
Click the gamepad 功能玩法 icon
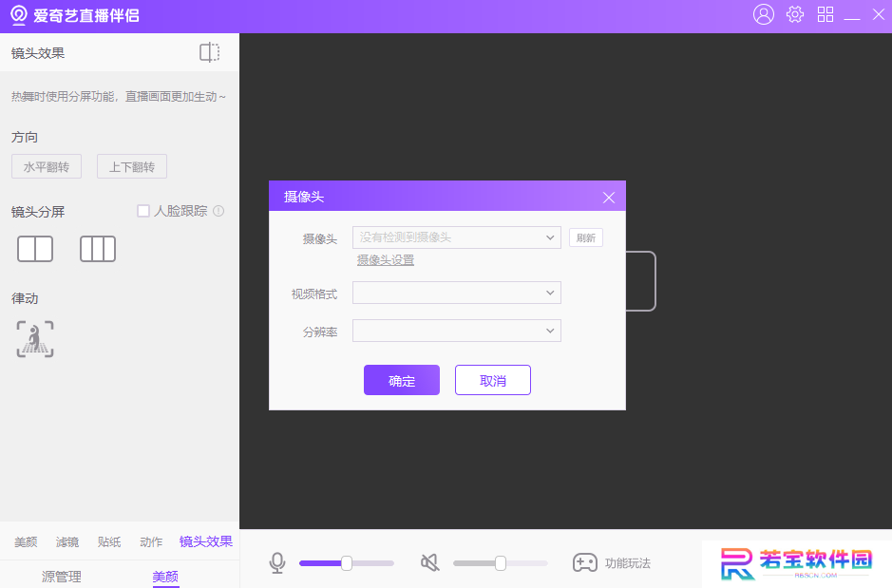(585, 563)
